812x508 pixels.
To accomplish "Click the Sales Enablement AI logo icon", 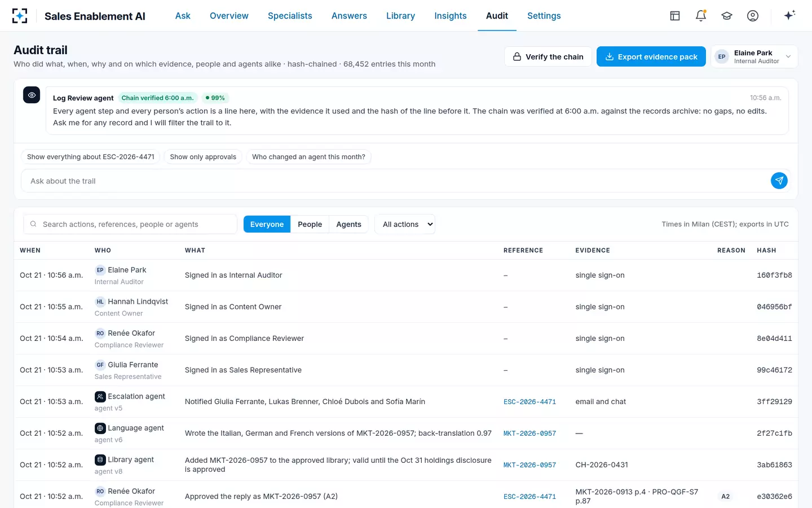I will [20, 16].
